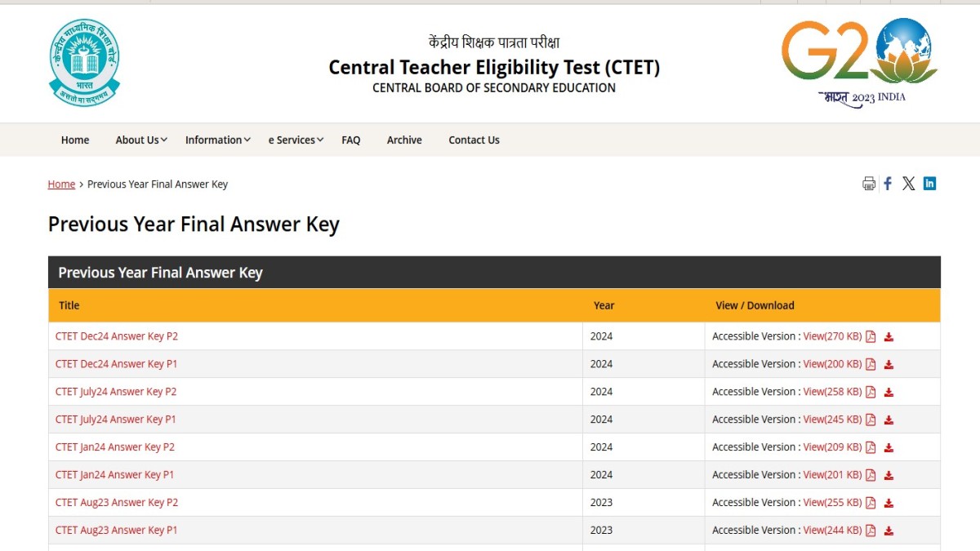980x551 pixels.
Task: Click the CBSE logo in header
Action: [83, 62]
